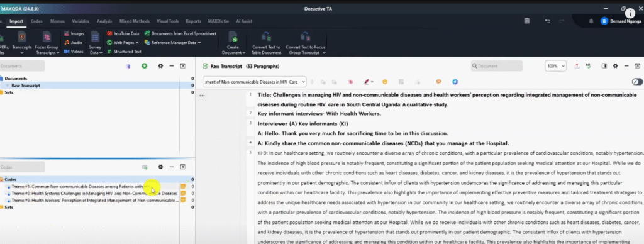Open the memo icon next to Theme #2

click(x=183, y=193)
